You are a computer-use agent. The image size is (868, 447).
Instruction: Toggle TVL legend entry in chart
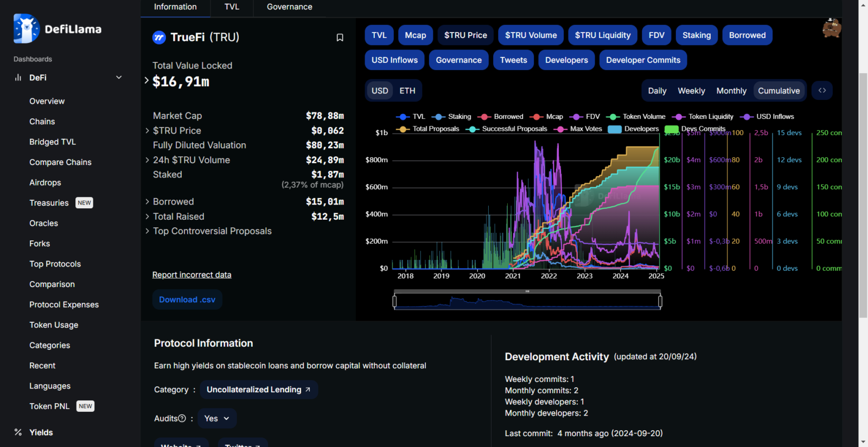pos(411,117)
